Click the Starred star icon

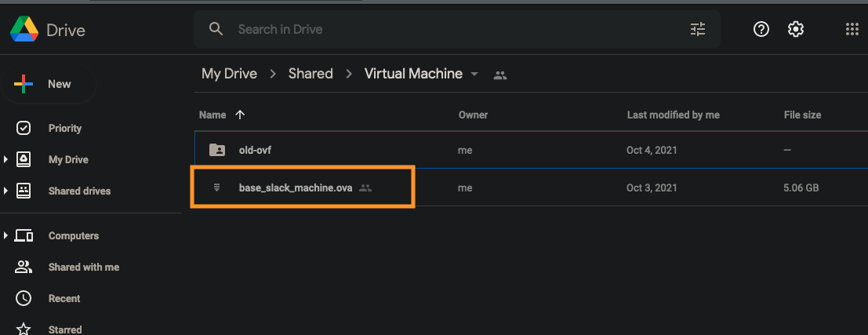24,330
